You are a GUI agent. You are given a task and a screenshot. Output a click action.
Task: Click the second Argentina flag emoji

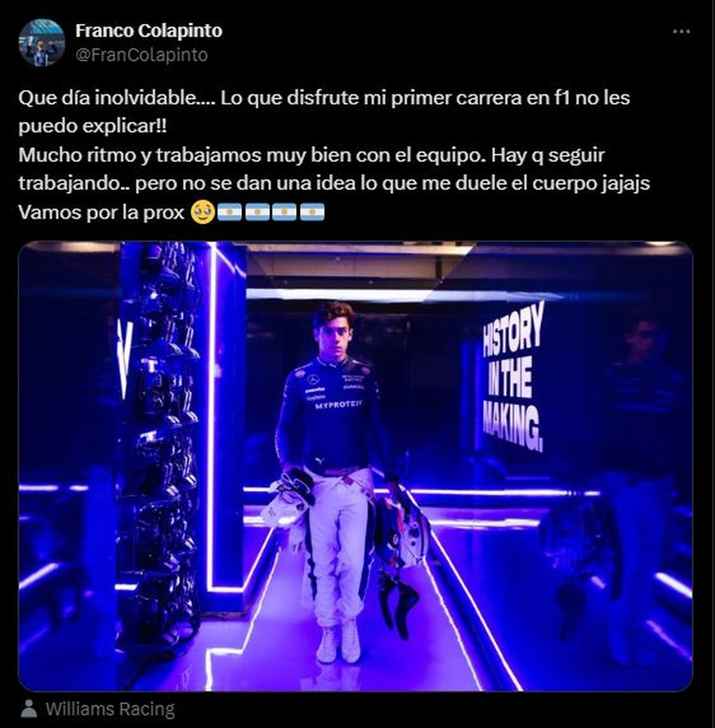[257, 212]
